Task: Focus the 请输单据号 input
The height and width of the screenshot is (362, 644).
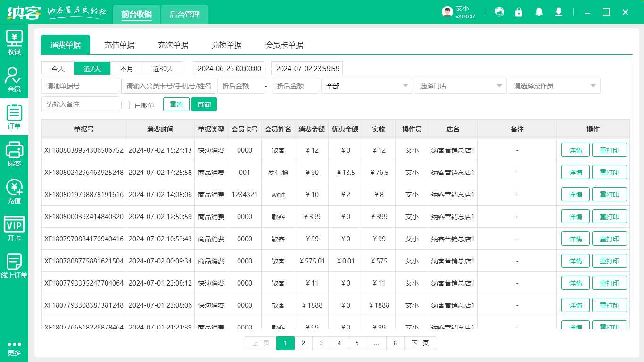Action: coord(80,86)
